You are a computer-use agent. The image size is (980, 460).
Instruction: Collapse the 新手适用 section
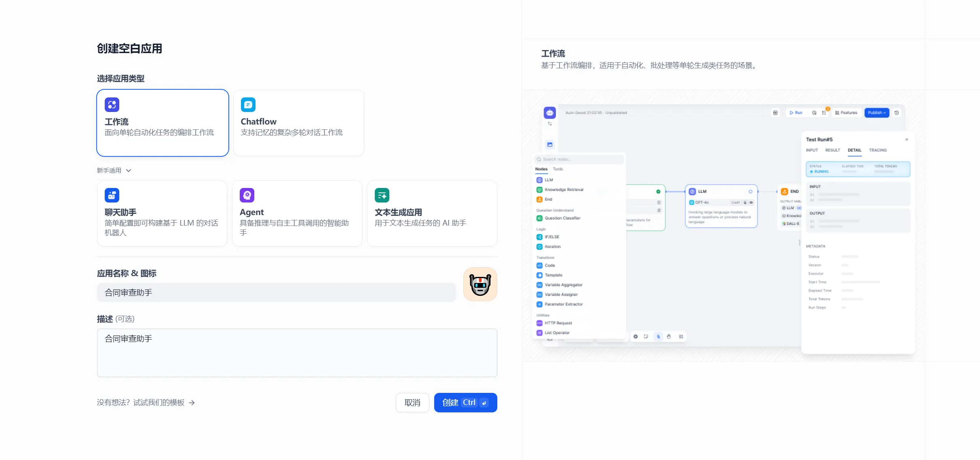(109, 171)
